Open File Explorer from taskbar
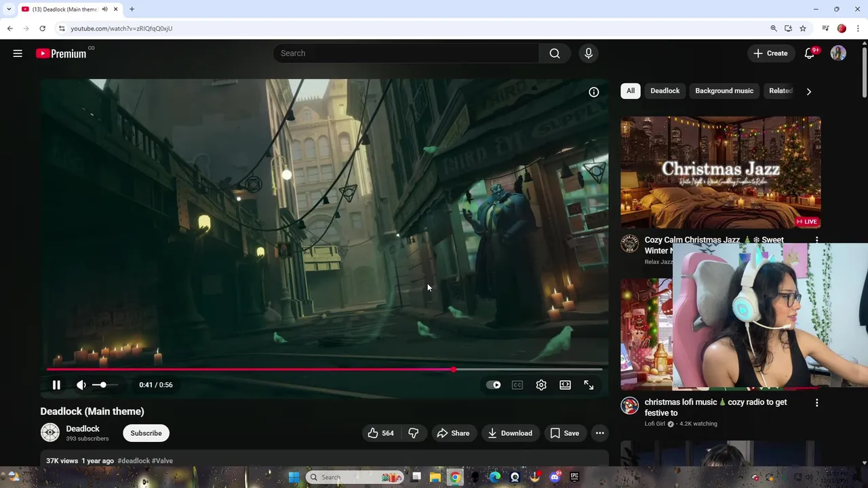 pyautogui.click(x=435, y=477)
